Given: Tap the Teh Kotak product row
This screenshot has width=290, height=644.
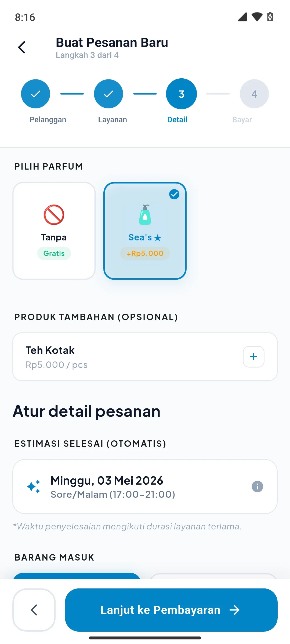Looking at the screenshot, I should [145, 357].
